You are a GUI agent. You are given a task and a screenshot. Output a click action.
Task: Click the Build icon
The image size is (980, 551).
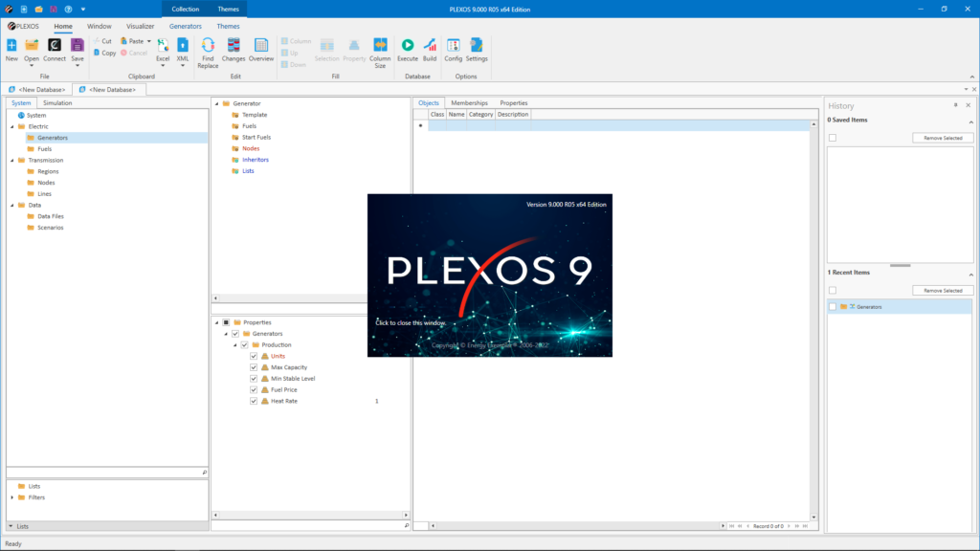pos(430,45)
